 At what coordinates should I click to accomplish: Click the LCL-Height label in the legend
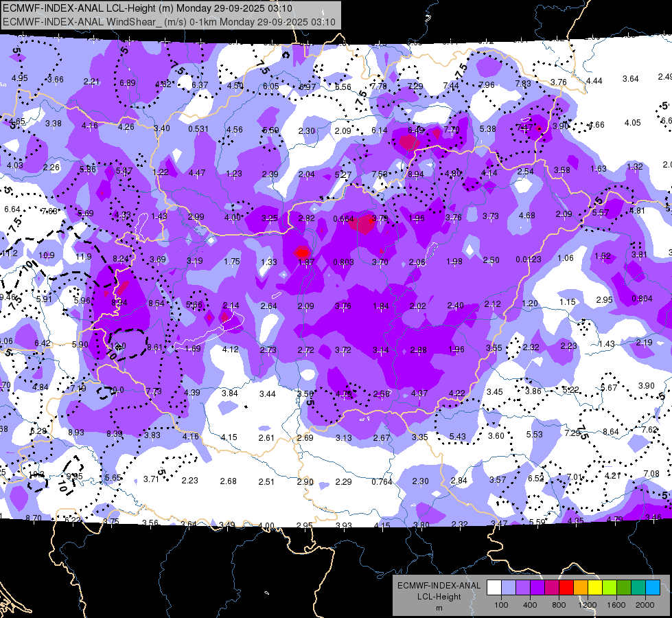[439, 597]
